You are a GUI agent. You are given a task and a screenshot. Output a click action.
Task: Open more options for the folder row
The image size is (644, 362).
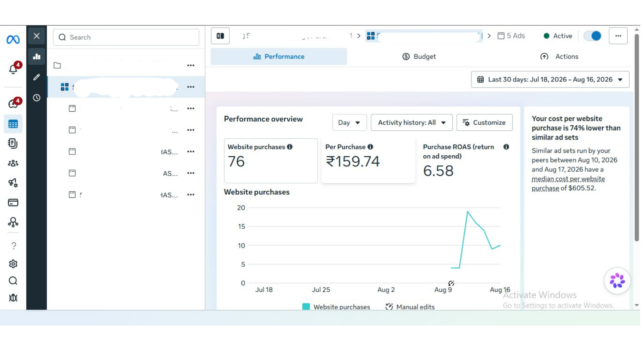pos(191,65)
